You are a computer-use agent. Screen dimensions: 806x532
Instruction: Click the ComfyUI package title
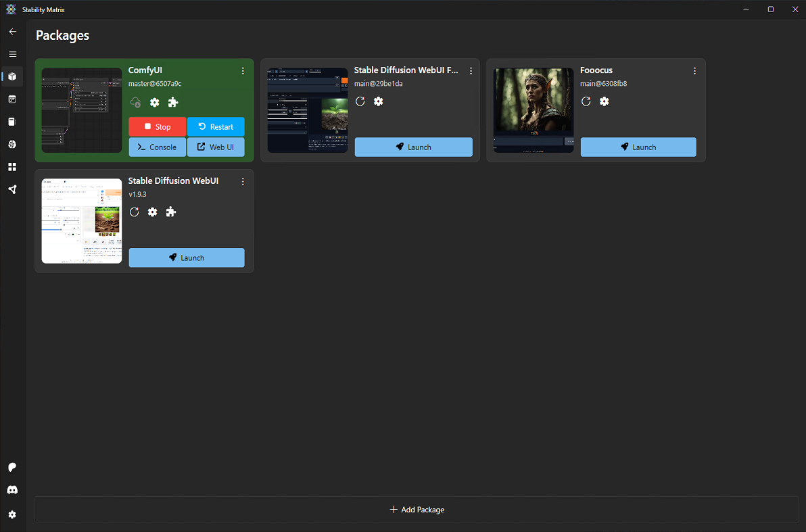[x=145, y=70]
